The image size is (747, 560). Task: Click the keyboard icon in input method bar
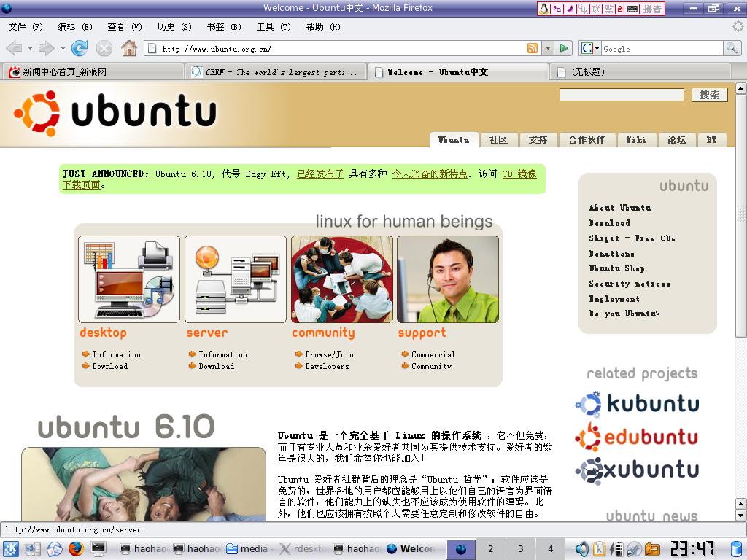632,9
